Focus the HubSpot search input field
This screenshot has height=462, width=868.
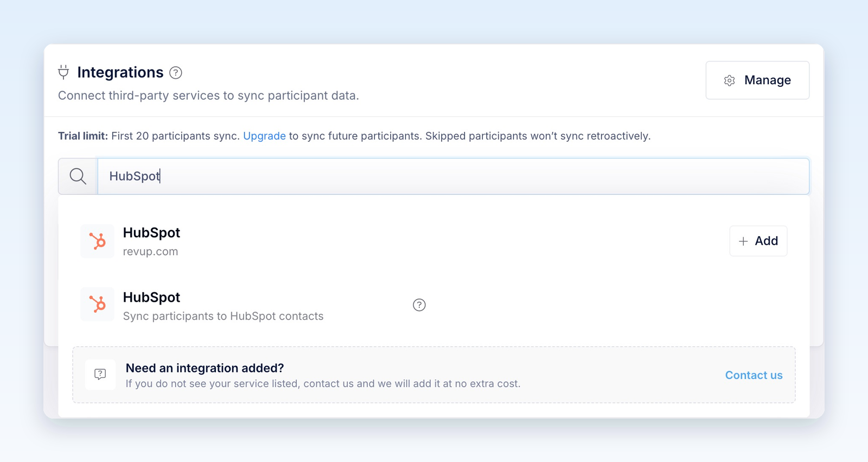click(x=454, y=176)
